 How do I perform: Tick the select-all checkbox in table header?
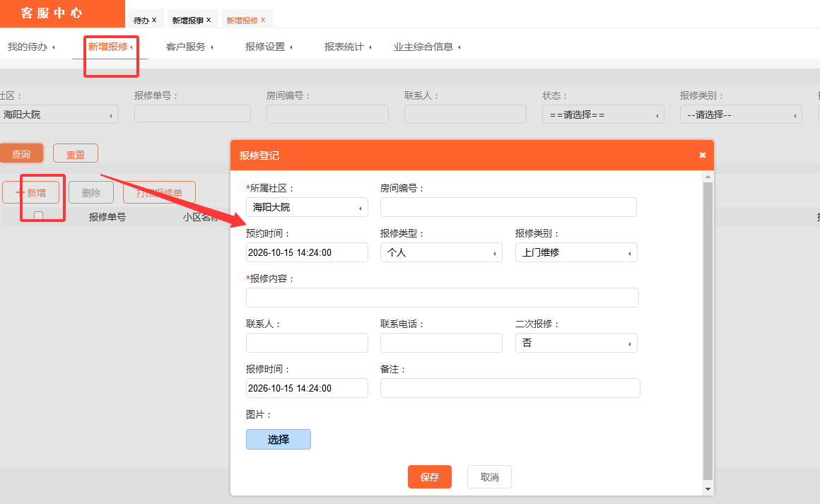point(38,216)
